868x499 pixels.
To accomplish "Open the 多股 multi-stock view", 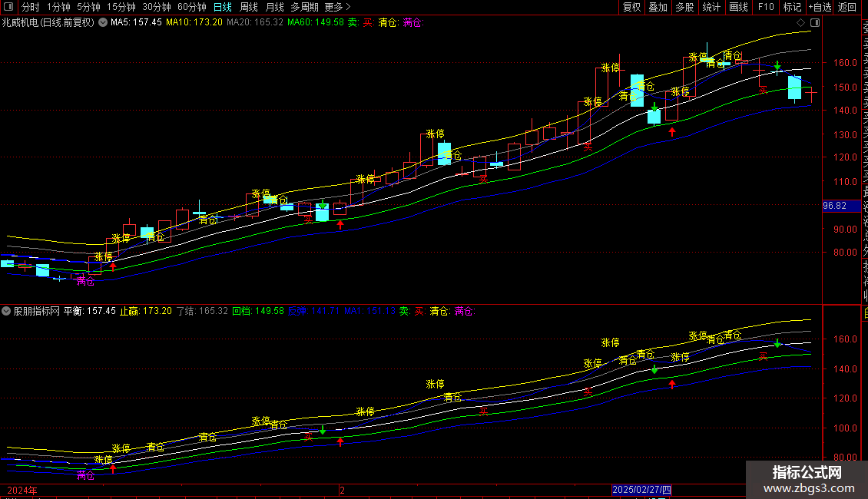I will tap(684, 7).
